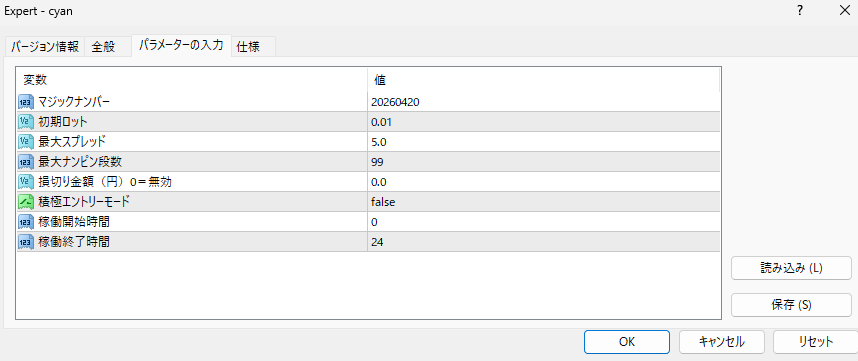Click the integer icon beside 最大ナンピン段数

click(26, 161)
